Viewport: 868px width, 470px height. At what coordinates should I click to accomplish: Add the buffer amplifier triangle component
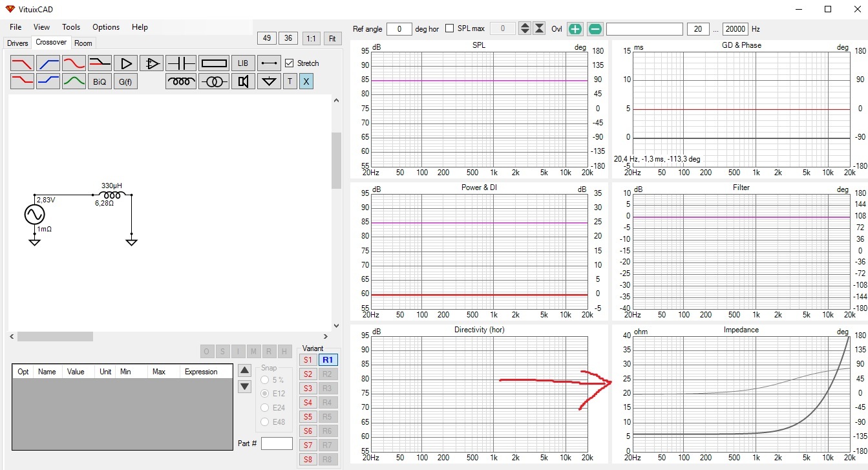[x=126, y=63]
